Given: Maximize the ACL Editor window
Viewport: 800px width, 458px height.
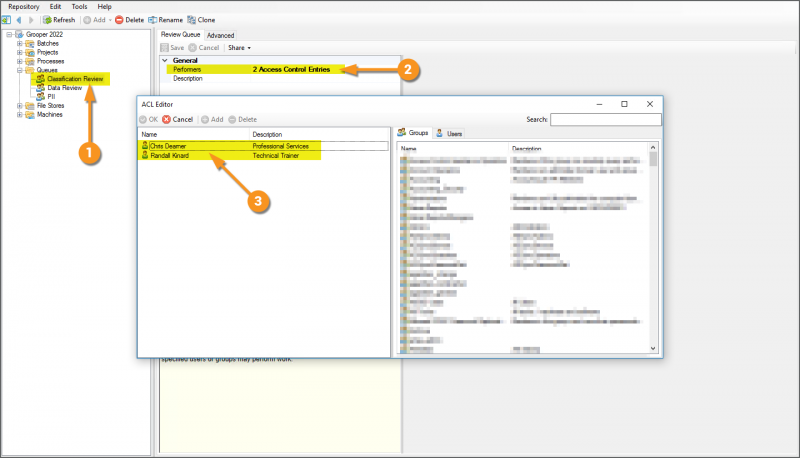Looking at the screenshot, I should pos(624,104).
